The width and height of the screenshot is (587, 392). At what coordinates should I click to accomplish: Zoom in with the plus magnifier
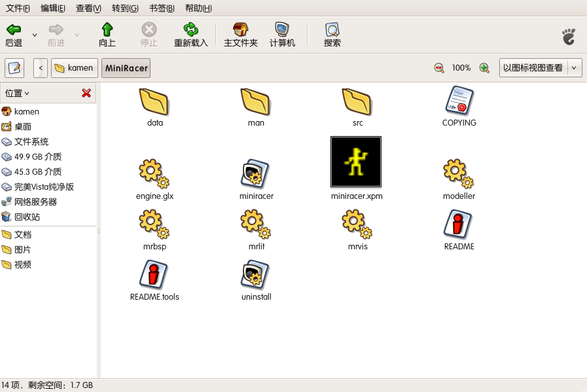tap(484, 68)
